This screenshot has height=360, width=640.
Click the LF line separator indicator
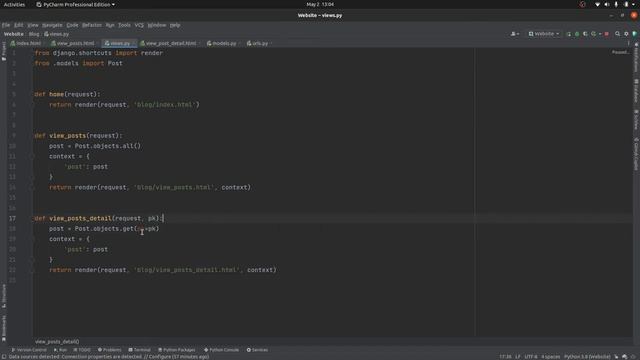point(518,357)
